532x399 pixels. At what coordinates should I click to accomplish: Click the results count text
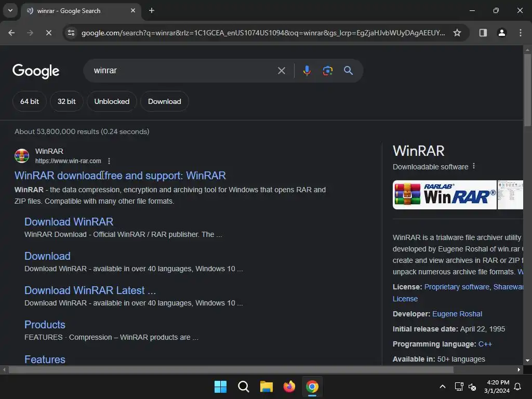pyautogui.click(x=82, y=131)
